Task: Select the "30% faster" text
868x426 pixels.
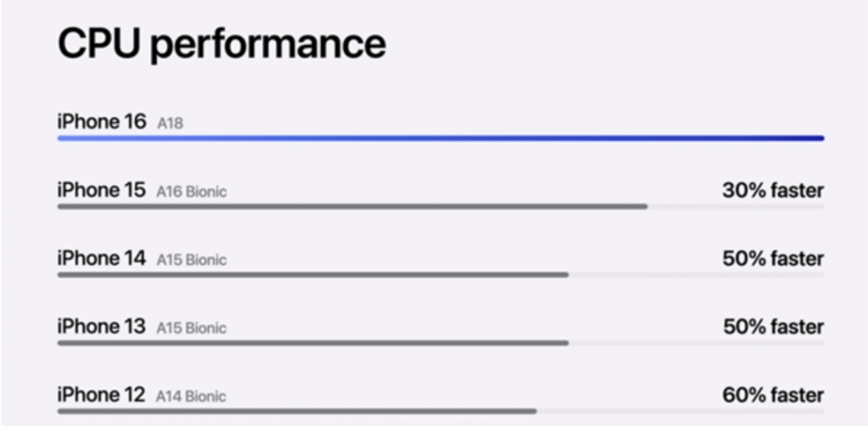Action: point(772,190)
